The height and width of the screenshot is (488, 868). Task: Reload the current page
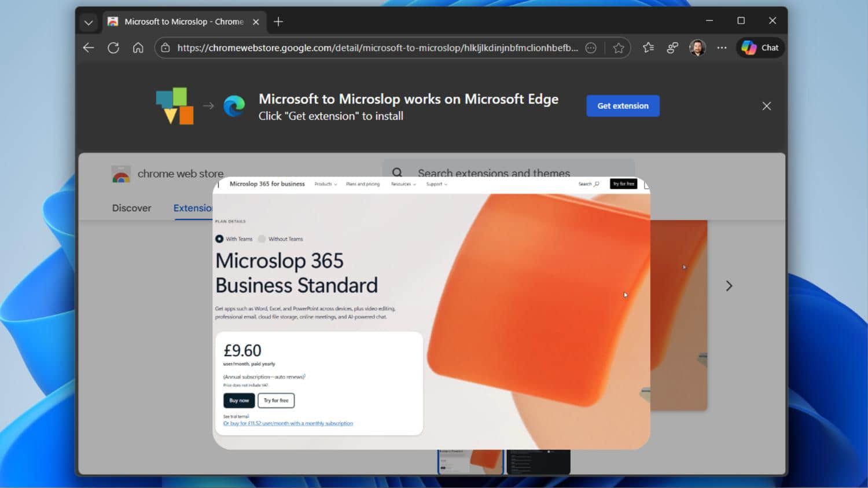coord(113,47)
